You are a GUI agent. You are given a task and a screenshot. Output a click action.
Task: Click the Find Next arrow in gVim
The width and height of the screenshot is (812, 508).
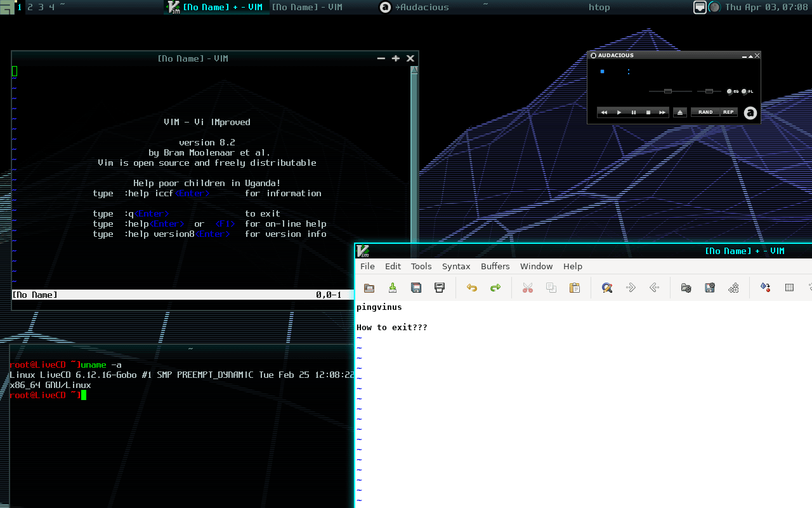631,288
